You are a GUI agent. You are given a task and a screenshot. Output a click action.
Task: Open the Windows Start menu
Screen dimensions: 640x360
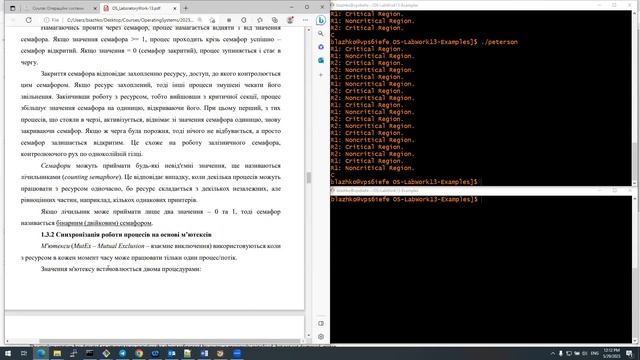pyautogui.click(x=8, y=353)
